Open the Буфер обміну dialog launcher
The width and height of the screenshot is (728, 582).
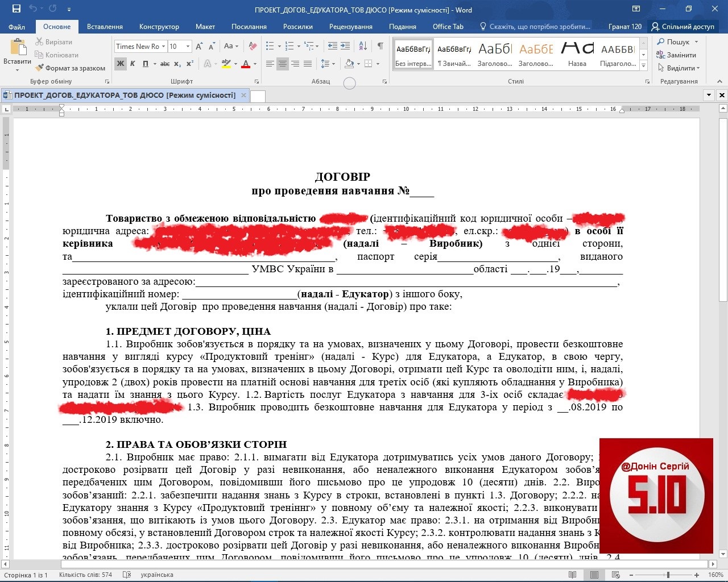pos(107,82)
